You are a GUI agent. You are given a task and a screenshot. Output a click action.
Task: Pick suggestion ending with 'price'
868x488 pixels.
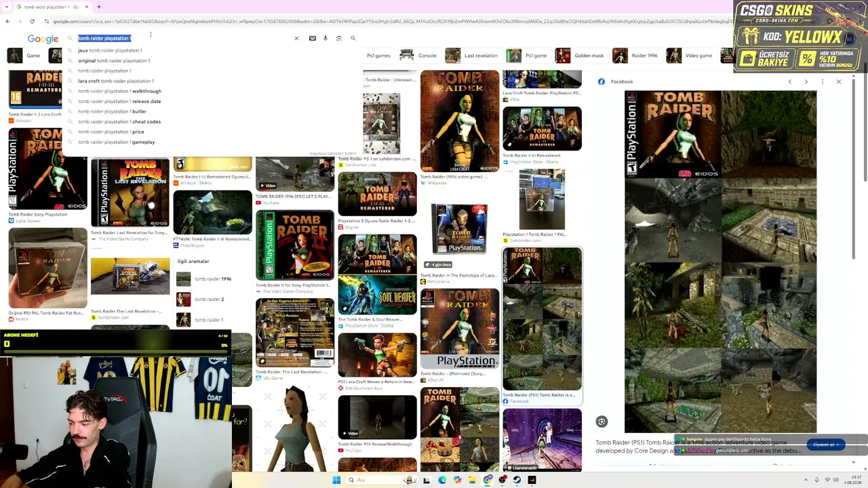tap(111, 131)
